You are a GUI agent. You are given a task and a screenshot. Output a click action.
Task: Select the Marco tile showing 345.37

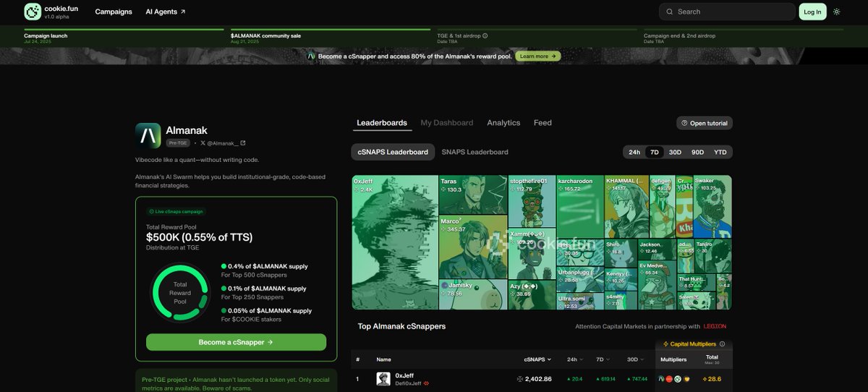[x=473, y=247]
